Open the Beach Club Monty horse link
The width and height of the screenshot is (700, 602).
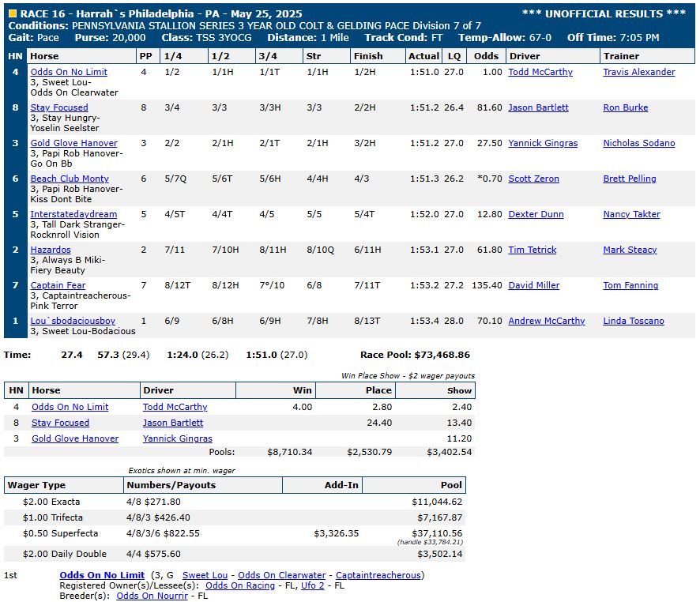tap(70, 179)
